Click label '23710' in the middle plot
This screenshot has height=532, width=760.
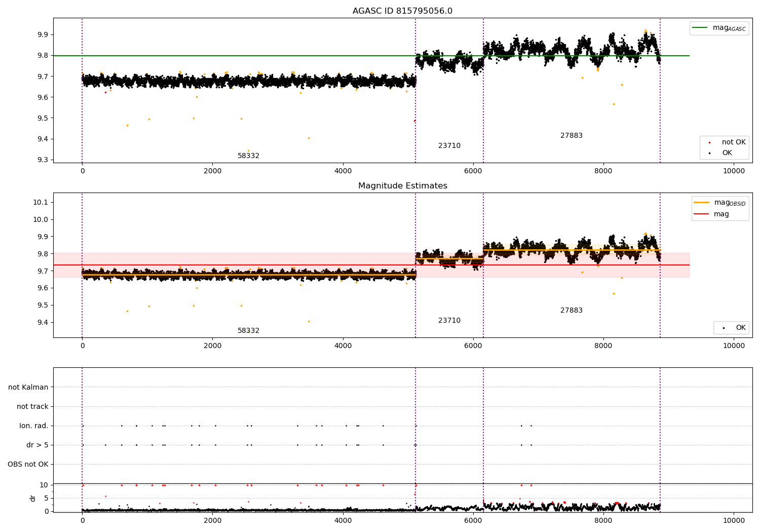(x=449, y=321)
